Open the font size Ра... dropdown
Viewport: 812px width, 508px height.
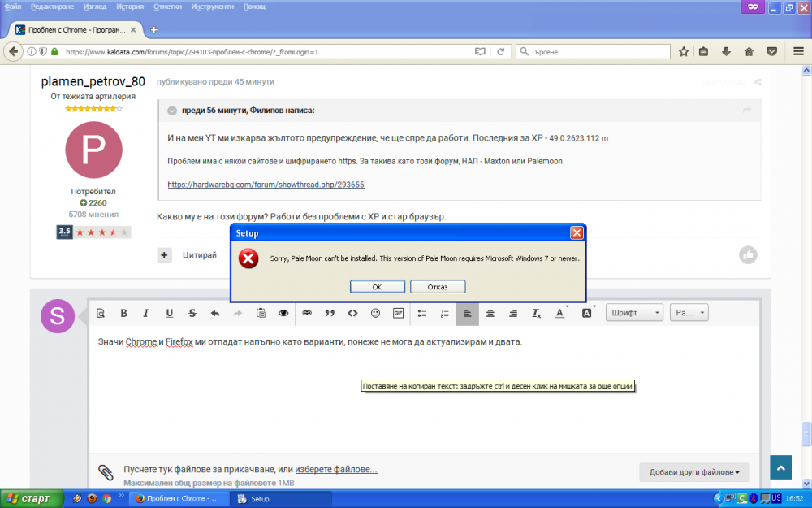tap(689, 313)
